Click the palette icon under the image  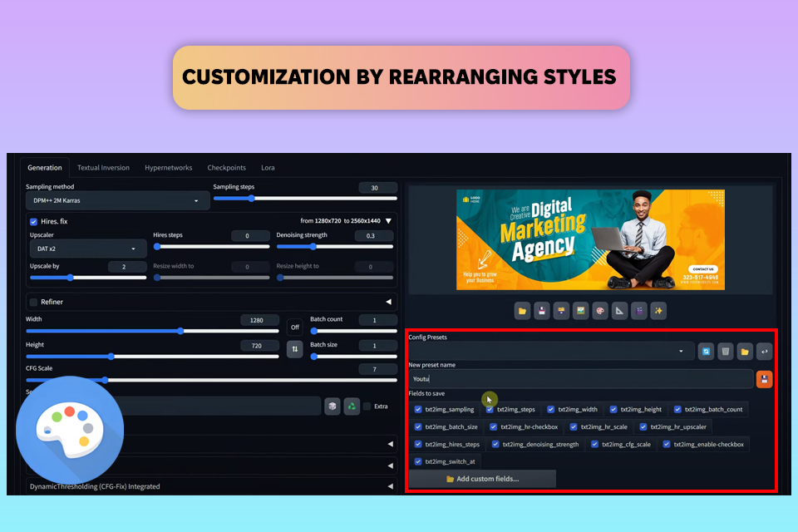point(599,311)
